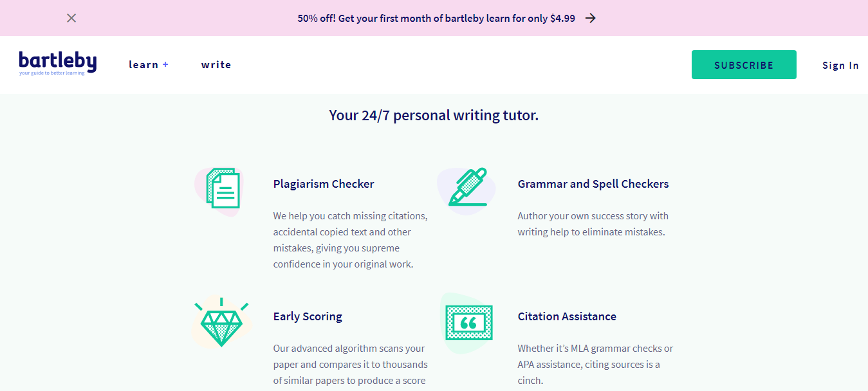Click the Citation Assistance quote icon
Viewport: 868px width, 391px height.
point(468,323)
